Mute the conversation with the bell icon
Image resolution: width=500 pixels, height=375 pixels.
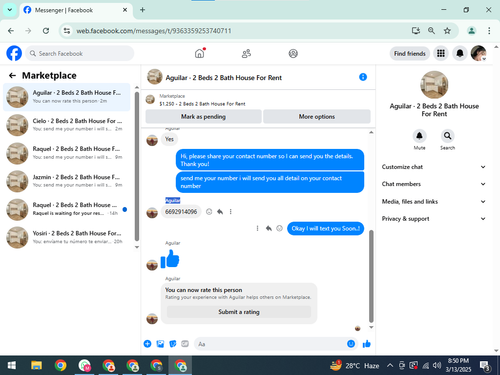click(x=419, y=136)
